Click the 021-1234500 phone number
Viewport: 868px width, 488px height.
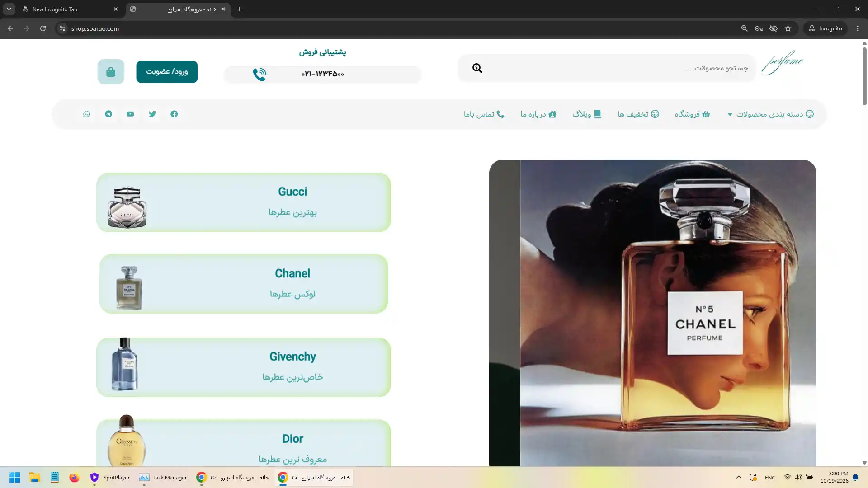click(323, 74)
